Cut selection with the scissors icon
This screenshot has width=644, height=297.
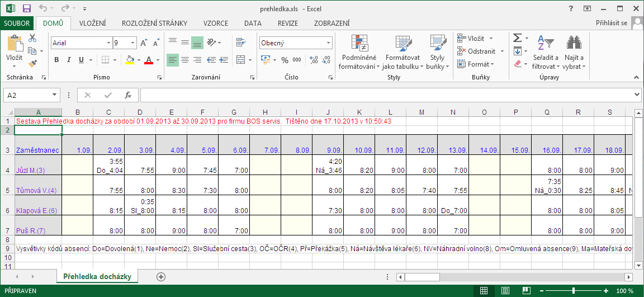pos(32,38)
